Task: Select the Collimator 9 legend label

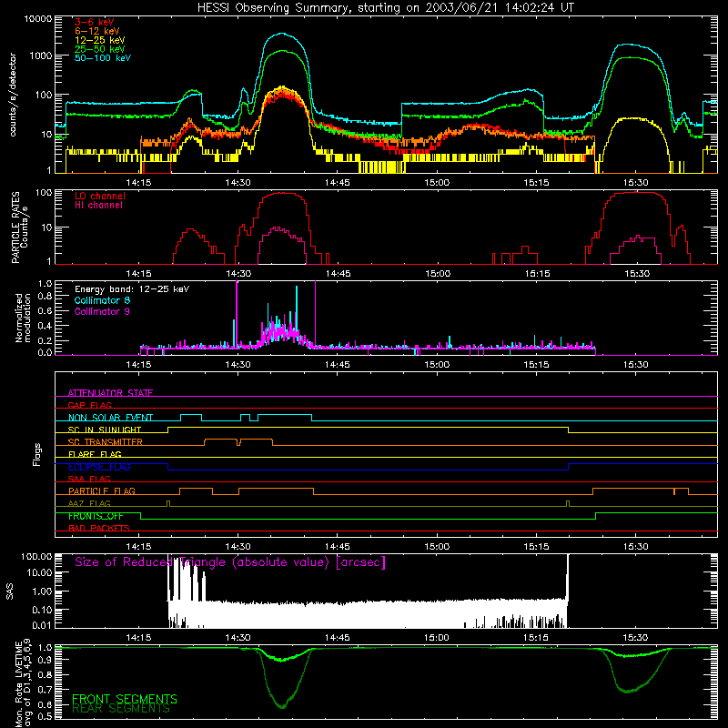Action: tap(102, 311)
